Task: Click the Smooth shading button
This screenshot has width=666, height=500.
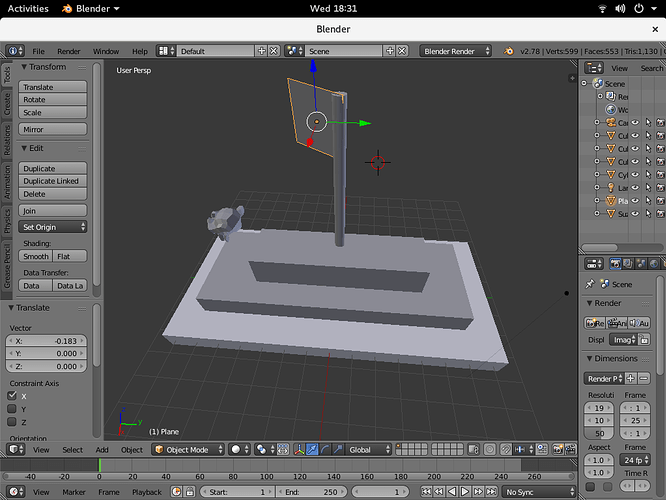Action: point(36,256)
